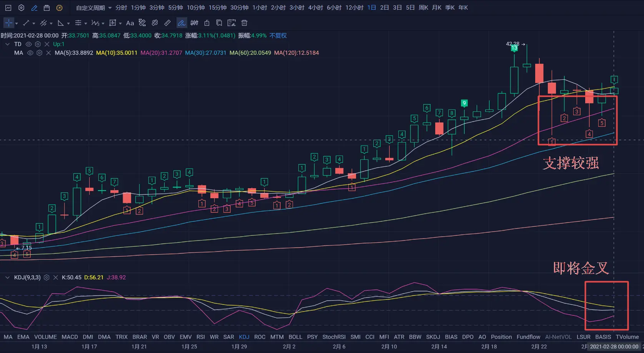Select the Elliott wave tool
Viewport: 644px width, 353px height.
point(95,23)
